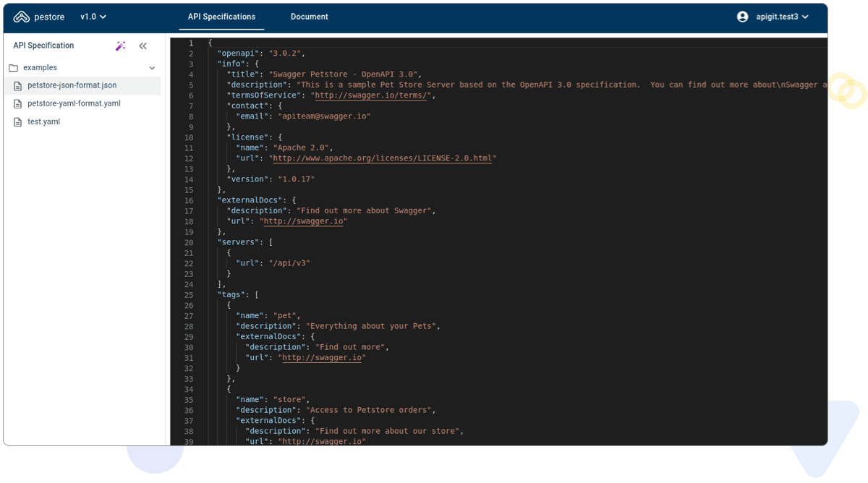Switch to the Document tab

click(x=310, y=17)
